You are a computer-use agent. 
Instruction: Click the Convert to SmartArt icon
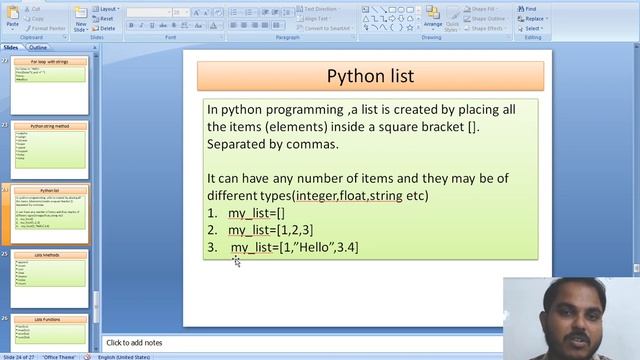[x=300, y=28]
